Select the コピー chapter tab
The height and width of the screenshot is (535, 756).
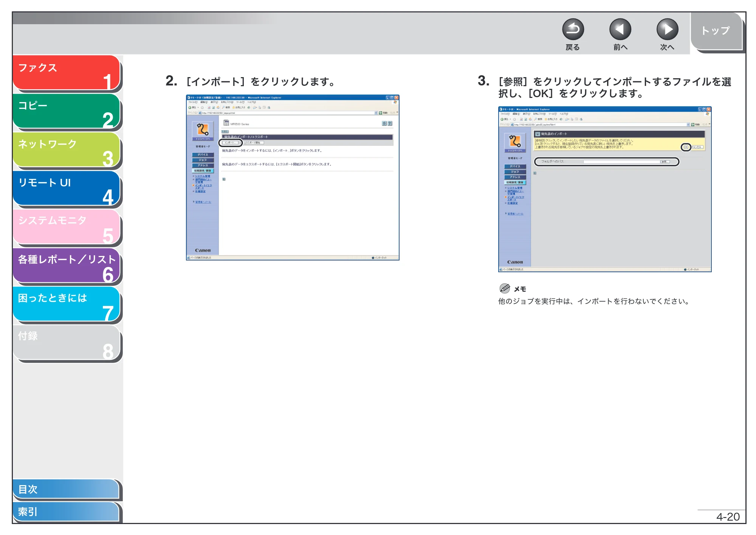coord(67,111)
